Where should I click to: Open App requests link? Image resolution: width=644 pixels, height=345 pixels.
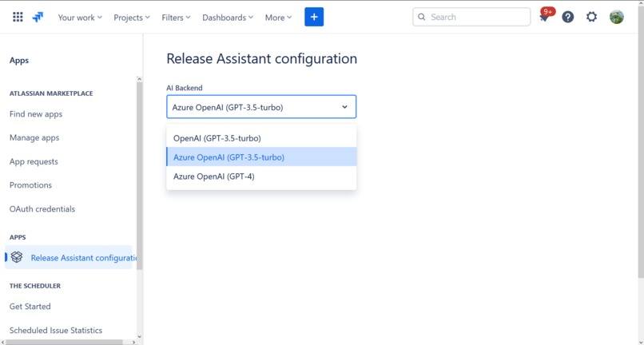pos(34,161)
